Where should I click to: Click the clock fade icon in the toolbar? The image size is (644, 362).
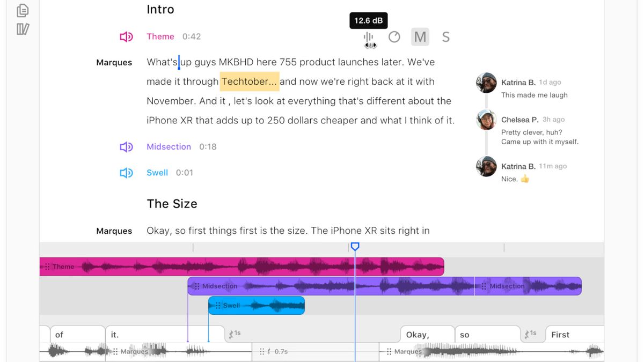tap(394, 36)
